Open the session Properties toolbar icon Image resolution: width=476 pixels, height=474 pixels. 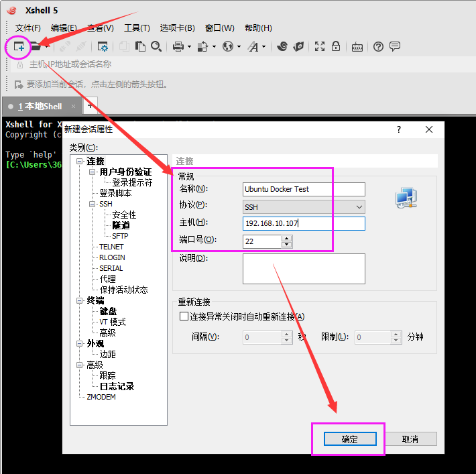tap(103, 47)
